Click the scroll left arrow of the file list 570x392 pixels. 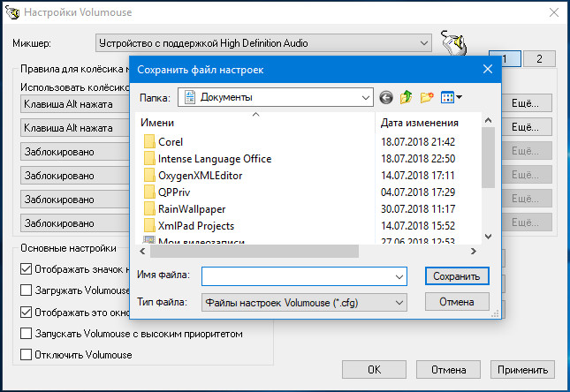(x=142, y=251)
